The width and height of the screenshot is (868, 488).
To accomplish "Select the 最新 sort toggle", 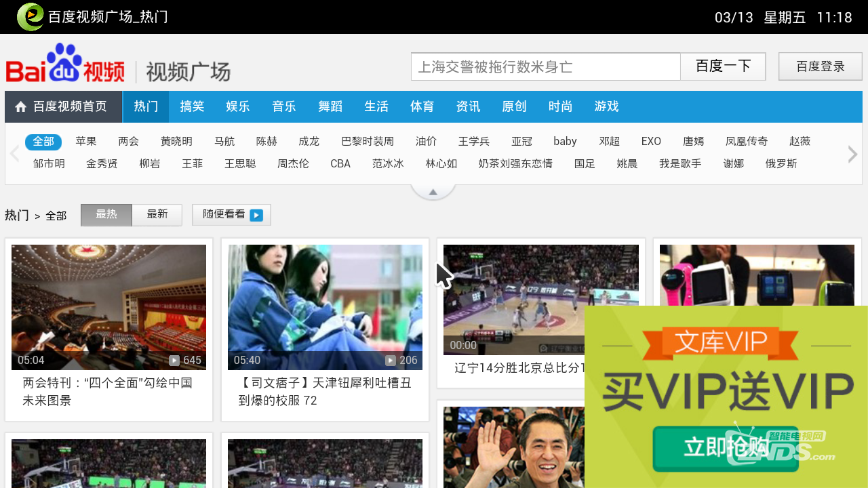I will (x=157, y=214).
